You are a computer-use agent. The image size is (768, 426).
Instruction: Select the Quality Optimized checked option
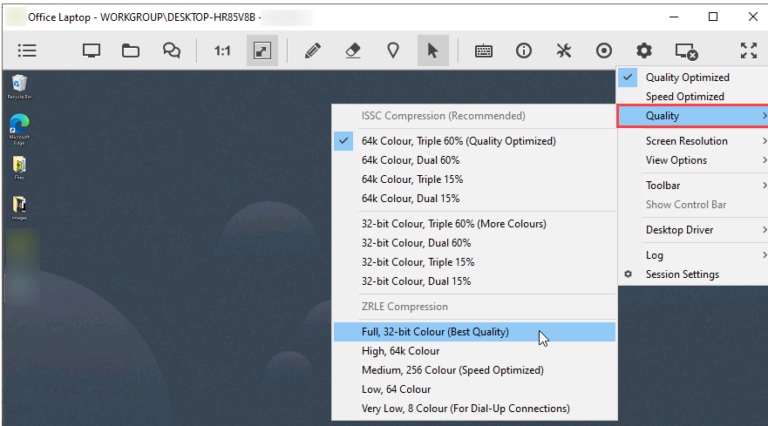[693, 77]
